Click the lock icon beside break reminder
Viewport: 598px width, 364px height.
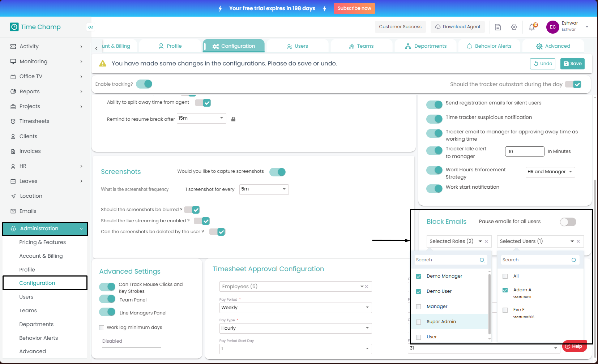[x=234, y=119]
